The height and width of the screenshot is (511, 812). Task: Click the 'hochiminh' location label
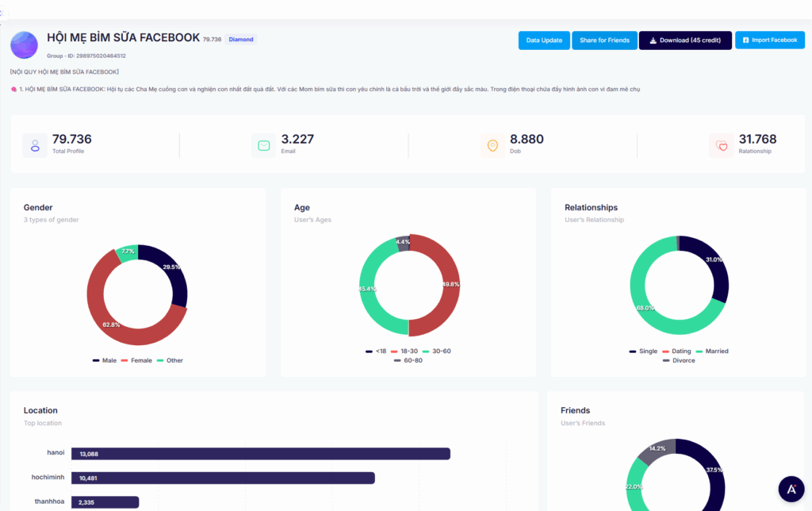pyautogui.click(x=48, y=477)
